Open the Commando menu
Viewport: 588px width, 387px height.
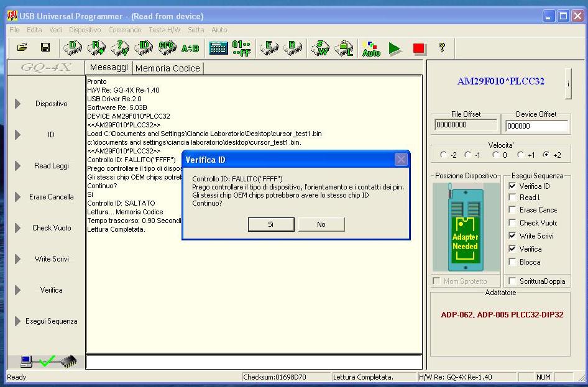click(x=125, y=30)
